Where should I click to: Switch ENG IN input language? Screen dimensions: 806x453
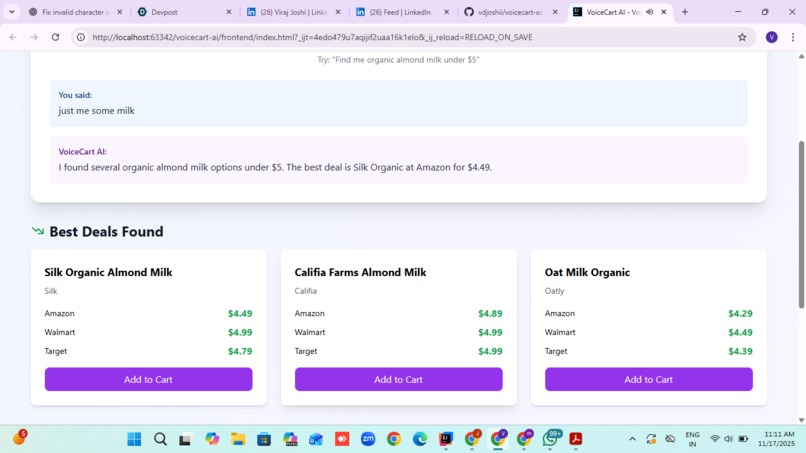pos(692,439)
